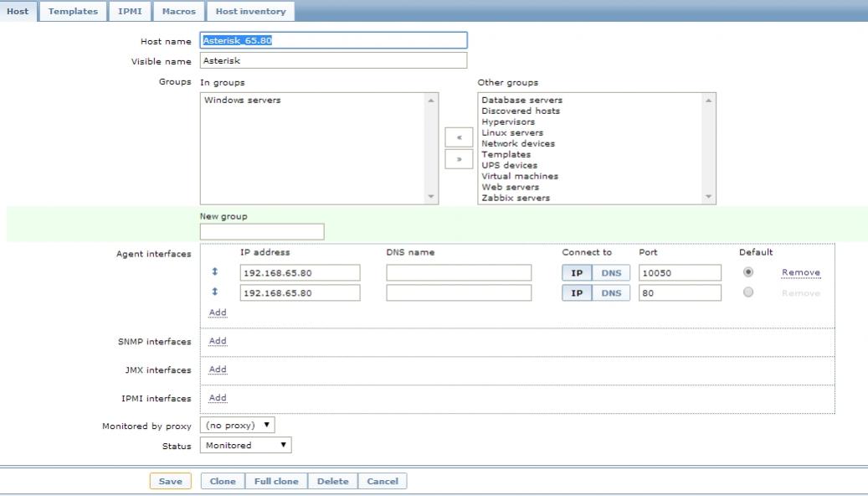Select Default radio for port 80 interface
868x496 pixels.
747,292
